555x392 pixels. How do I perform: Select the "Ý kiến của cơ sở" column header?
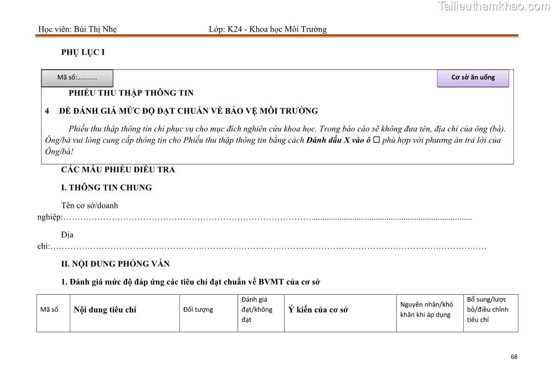tap(318, 310)
